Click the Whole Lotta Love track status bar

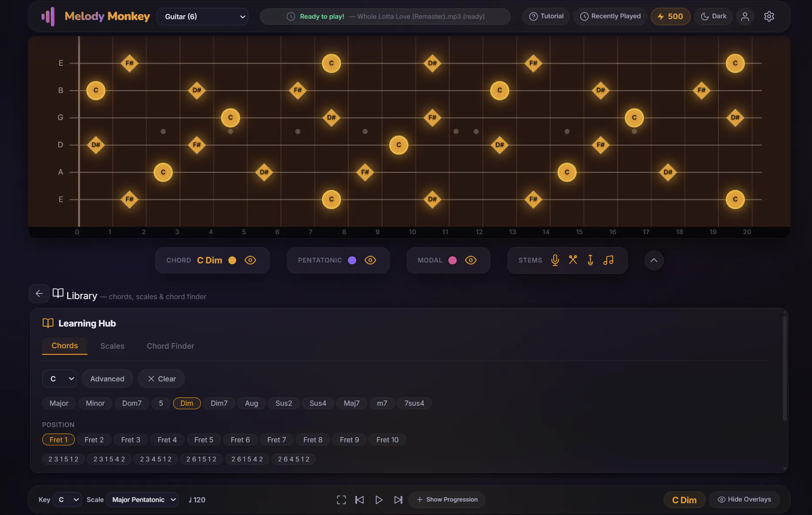point(385,17)
